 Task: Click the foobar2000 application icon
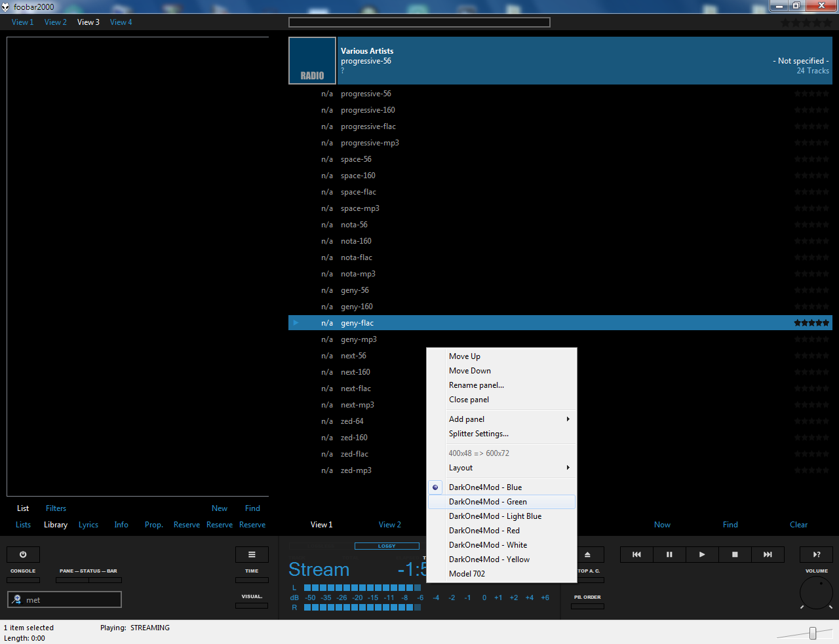tap(6, 7)
